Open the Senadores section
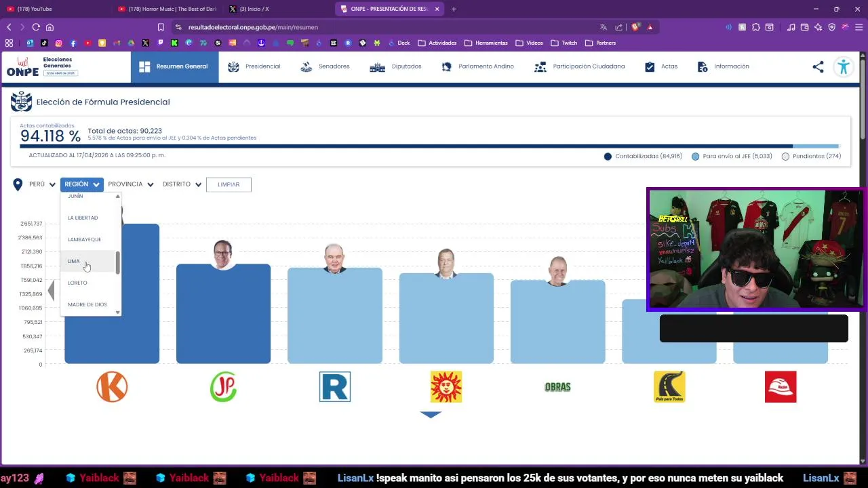The image size is (868, 488). pyautogui.click(x=325, y=66)
